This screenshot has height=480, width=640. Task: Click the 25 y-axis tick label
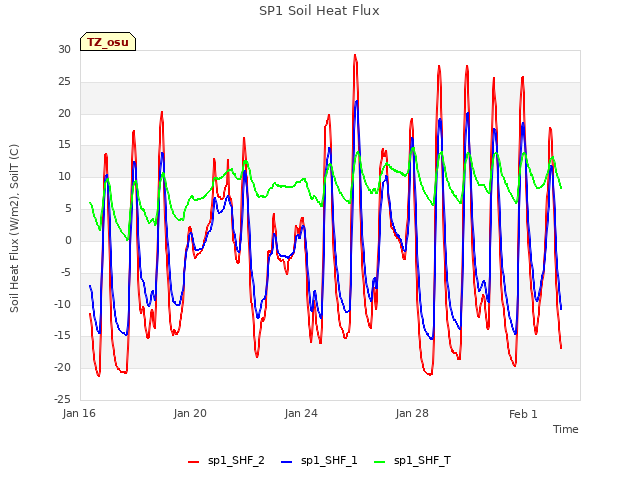click(64, 82)
